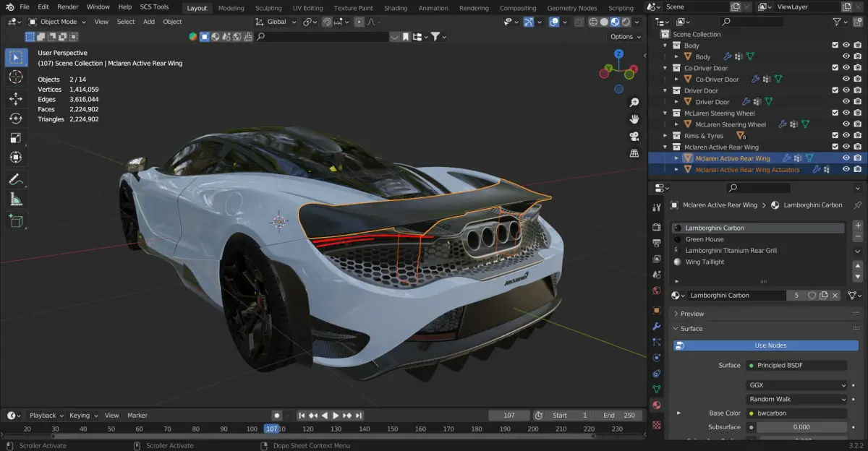Hide Driver Door collection in viewport
Screen dimensions: 868x451
point(846,90)
